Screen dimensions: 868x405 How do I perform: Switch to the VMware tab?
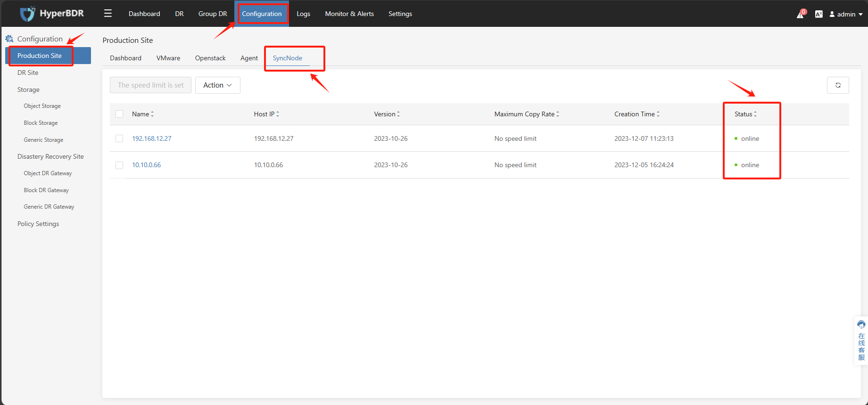pos(168,58)
